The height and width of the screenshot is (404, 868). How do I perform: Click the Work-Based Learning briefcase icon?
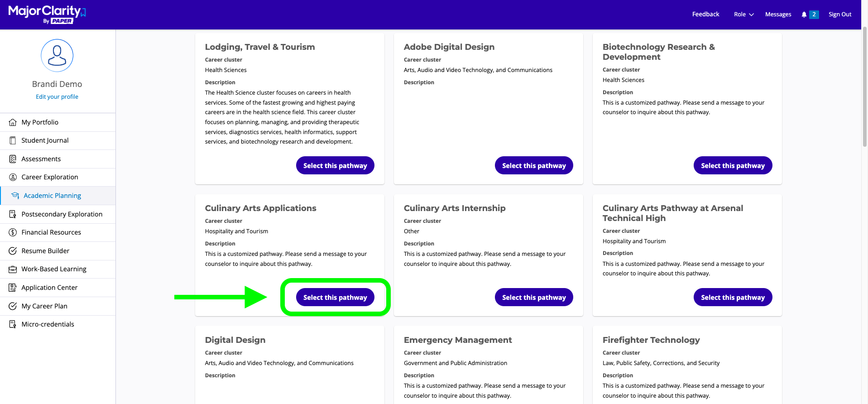[13, 269]
